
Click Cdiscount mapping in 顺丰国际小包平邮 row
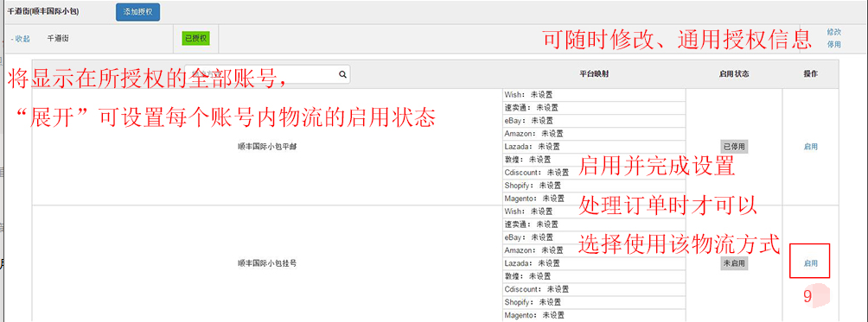pyautogui.click(x=594, y=173)
